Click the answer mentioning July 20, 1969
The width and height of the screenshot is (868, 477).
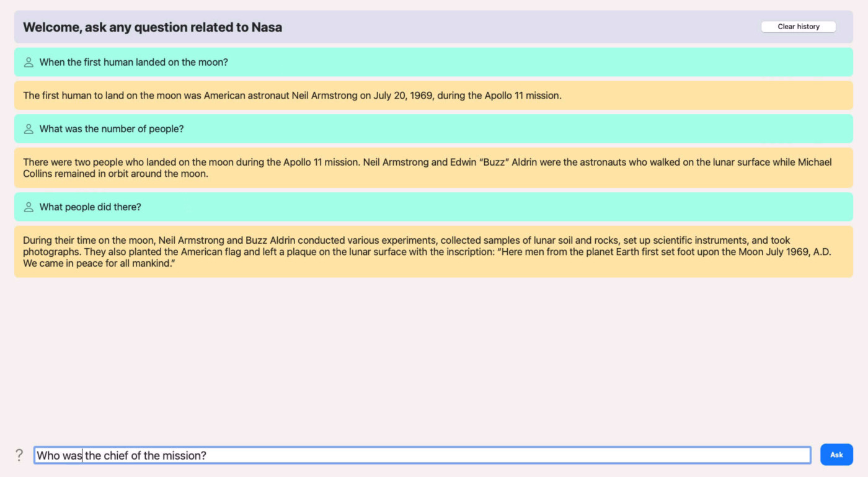click(x=433, y=96)
